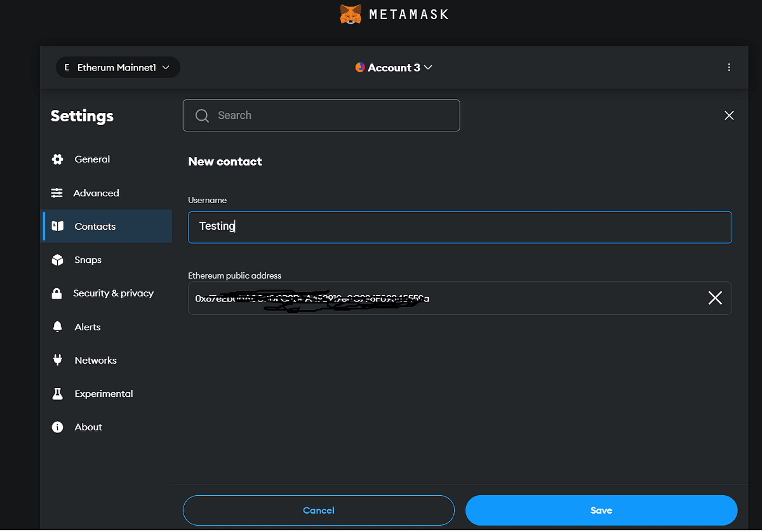
Task: Click the MetaMask fox logo
Action: [x=351, y=14]
